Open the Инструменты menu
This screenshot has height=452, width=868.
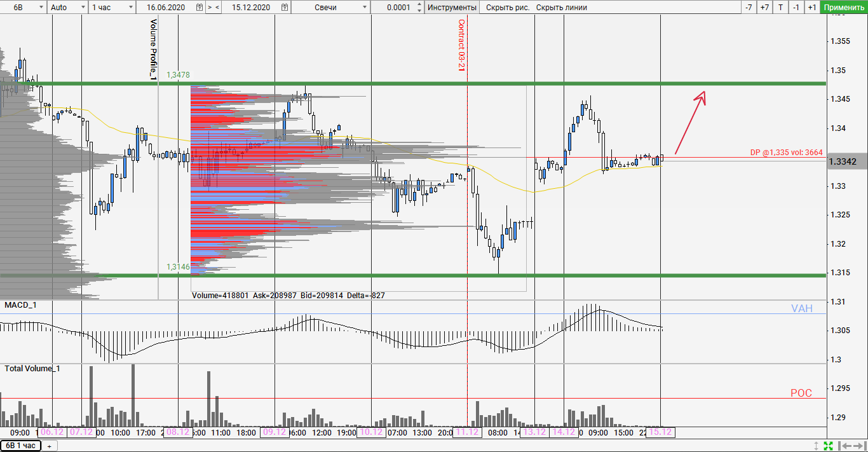pos(452,8)
